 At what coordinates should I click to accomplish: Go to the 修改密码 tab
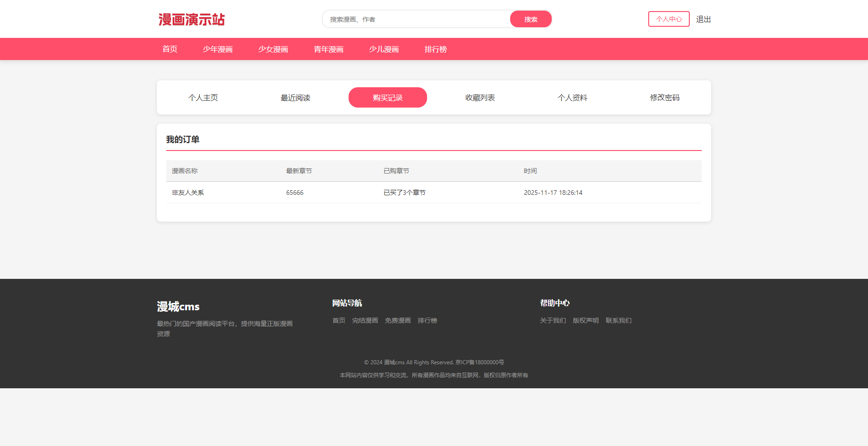pyautogui.click(x=665, y=97)
